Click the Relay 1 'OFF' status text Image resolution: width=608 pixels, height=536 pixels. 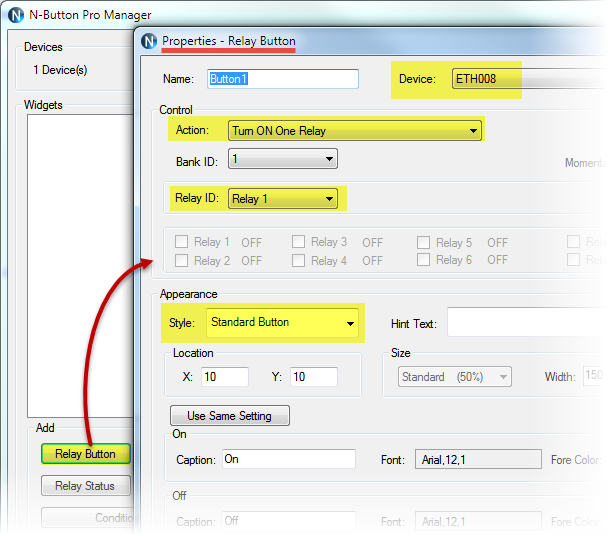(x=252, y=242)
